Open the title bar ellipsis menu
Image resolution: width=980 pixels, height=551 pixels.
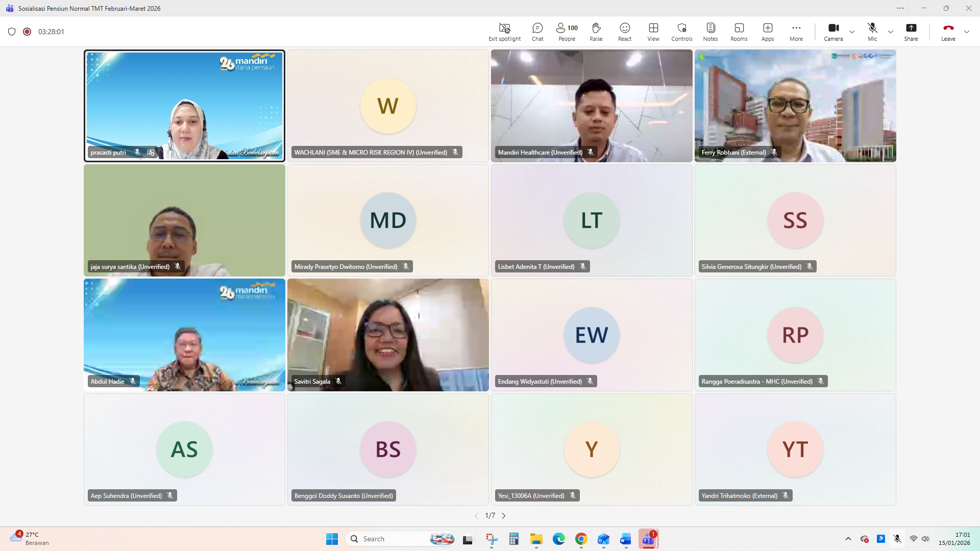coord(900,8)
